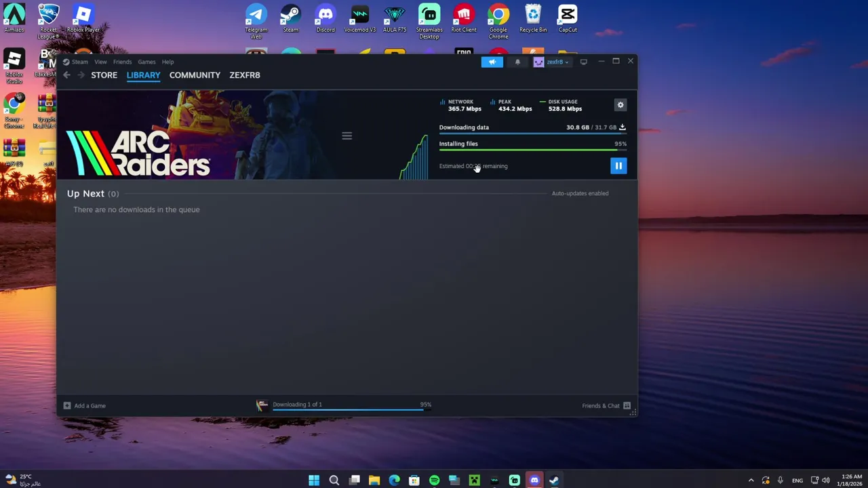
Task: Open weather widget showing 25°C
Action: coord(22,480)
